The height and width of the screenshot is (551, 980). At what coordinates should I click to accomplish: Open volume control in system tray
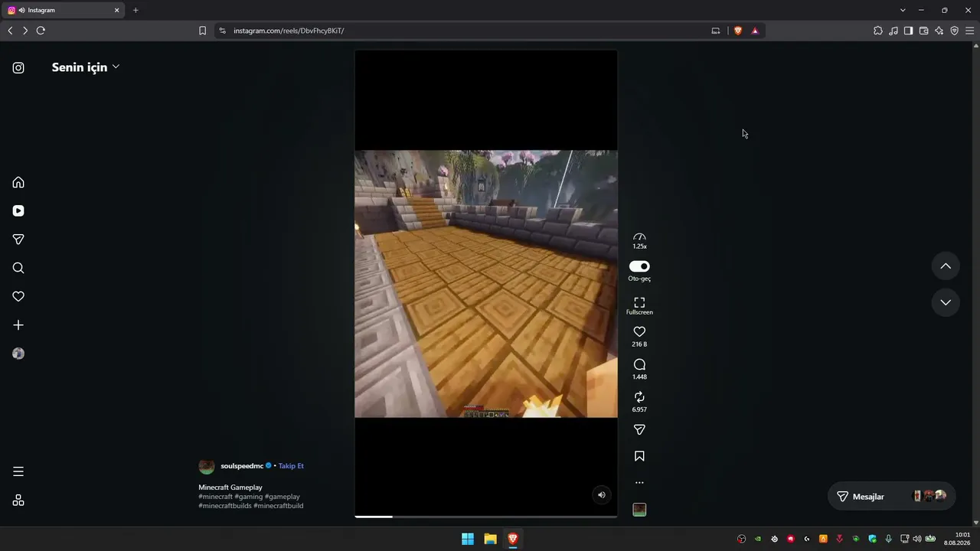click(x=917, y=539)
